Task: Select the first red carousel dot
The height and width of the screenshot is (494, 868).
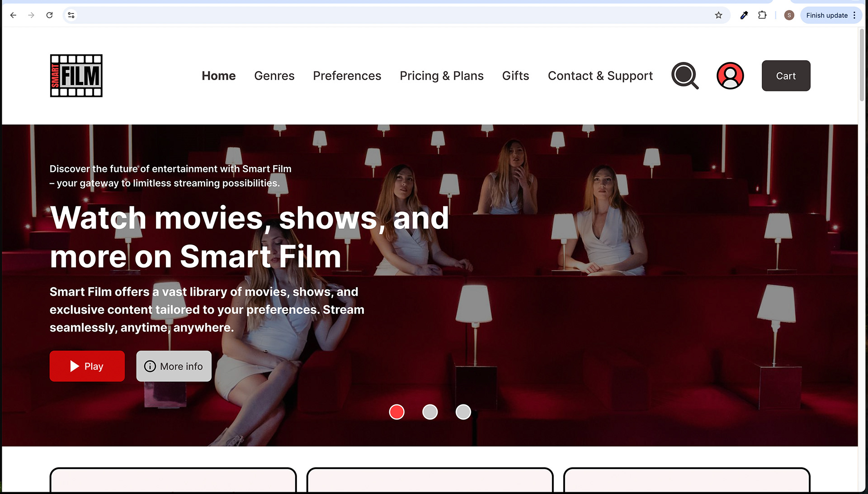Action: click(396, 412)
